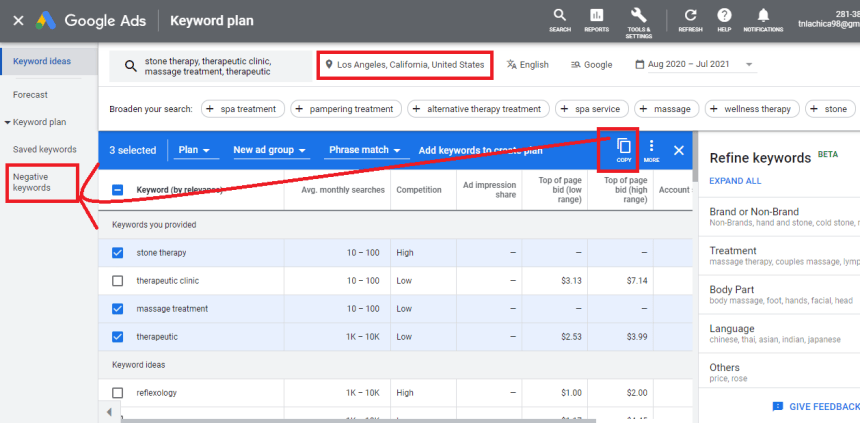Collapse the sidebar with the left arrow
Viewport: 860px width, 423px height.
(109, 412)
